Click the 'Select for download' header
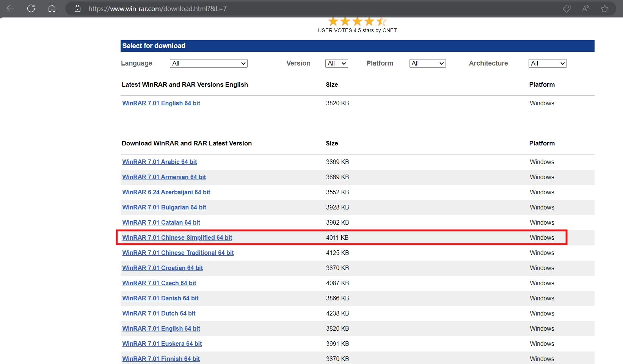This screenshot has height=364, width=623. tap(357, 46)
